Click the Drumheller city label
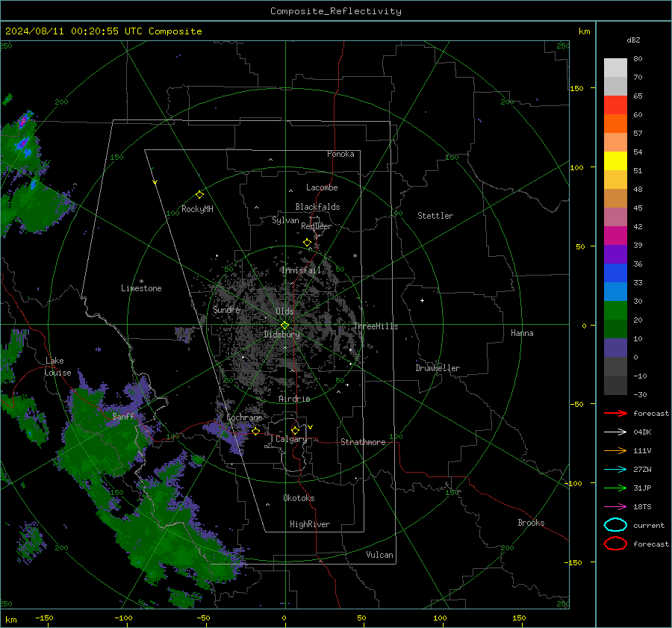672x628 pixels. point(438,368)
